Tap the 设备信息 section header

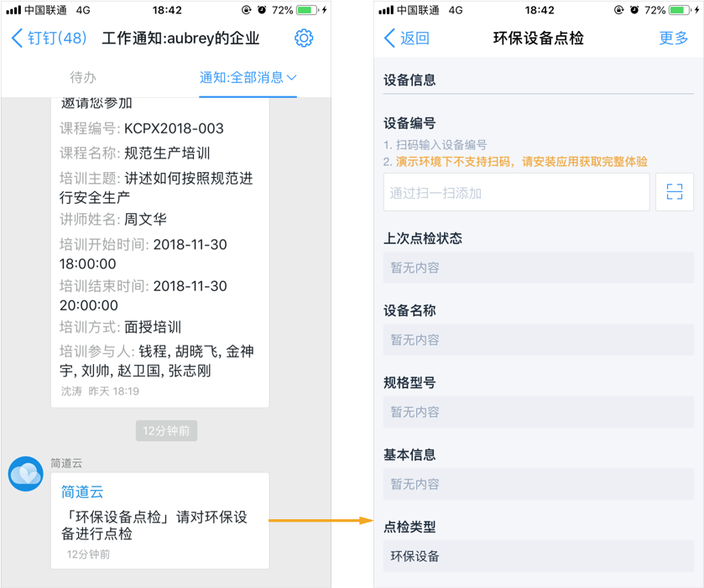409,80
